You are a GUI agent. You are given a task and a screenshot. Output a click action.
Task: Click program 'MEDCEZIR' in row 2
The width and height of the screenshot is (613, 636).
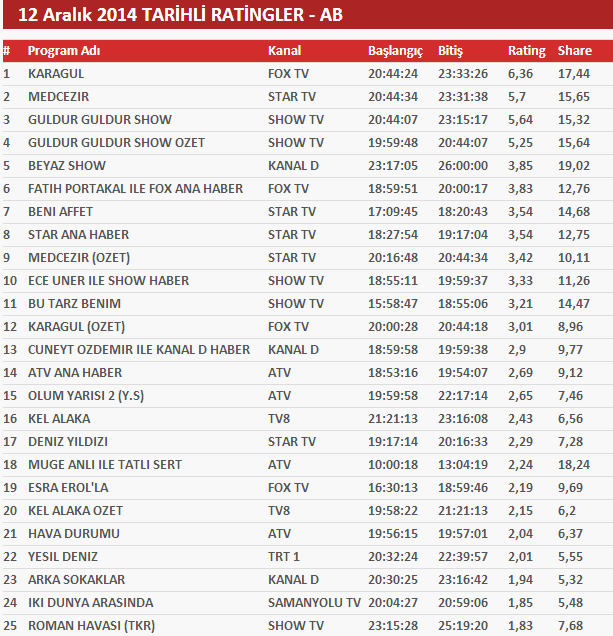pyautogui.click(x=58, y=97)
